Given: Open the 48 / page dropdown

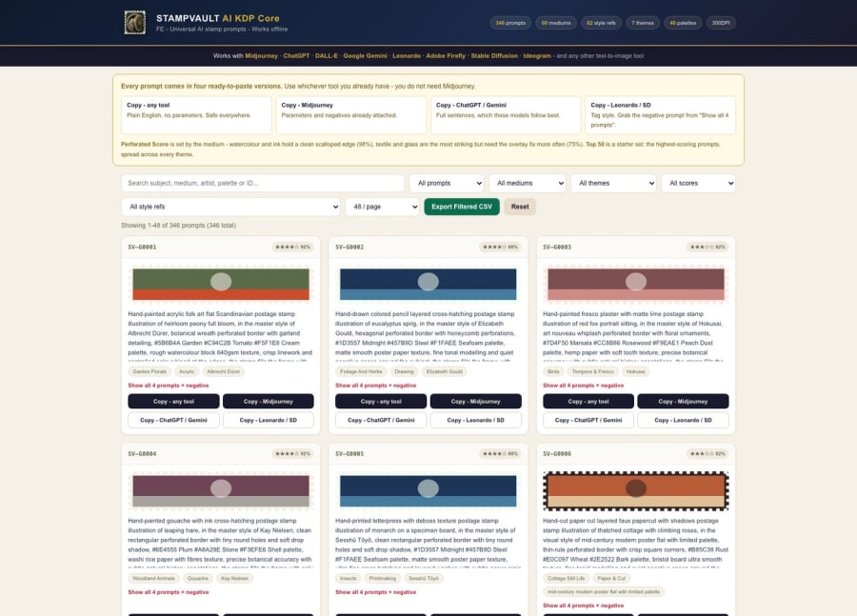Looking at the screenshot, I should coord(383,207).
